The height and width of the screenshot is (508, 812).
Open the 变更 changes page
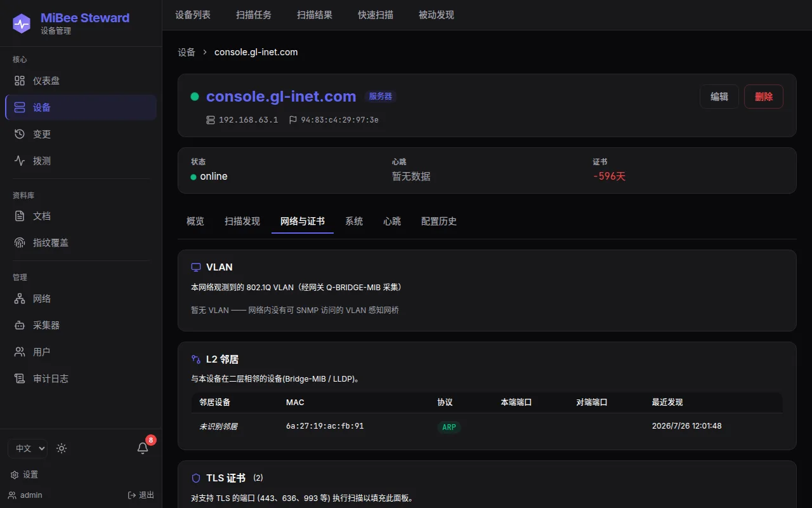tap(81, 134)
